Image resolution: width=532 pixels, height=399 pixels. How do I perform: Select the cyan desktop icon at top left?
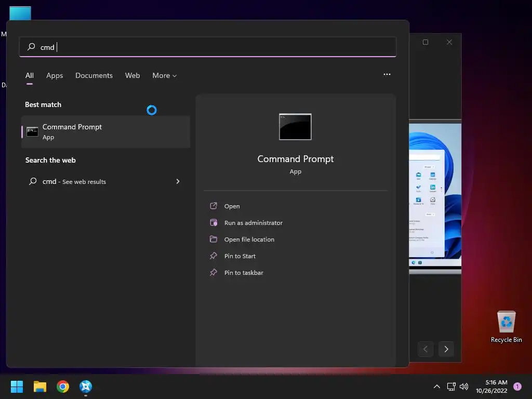click(x=20, y=13)
